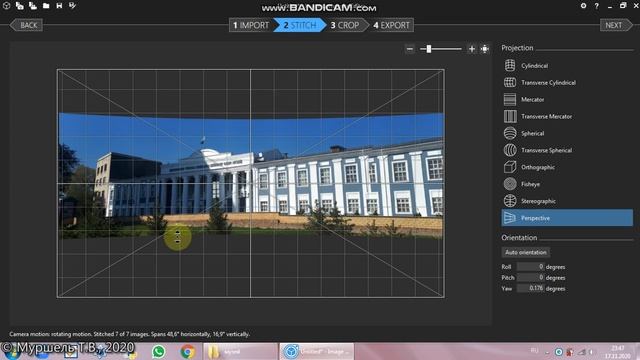Pick the Fisheye projection

coord(567,184)
